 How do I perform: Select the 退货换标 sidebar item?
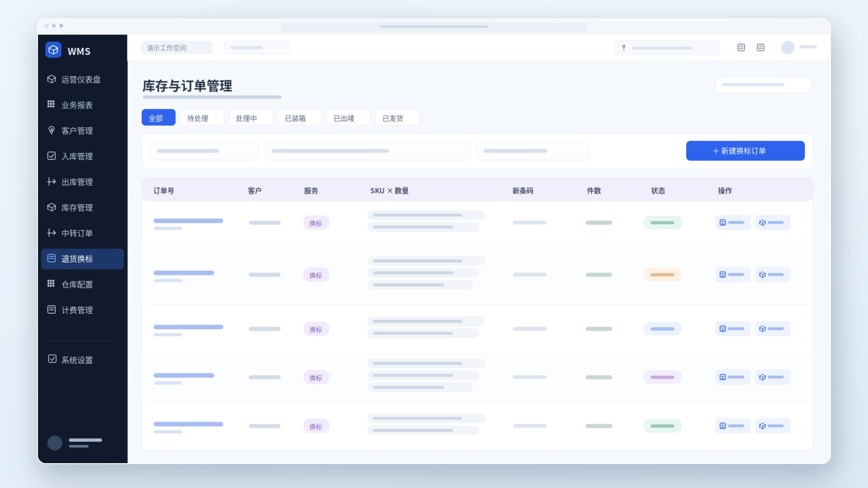82,259
